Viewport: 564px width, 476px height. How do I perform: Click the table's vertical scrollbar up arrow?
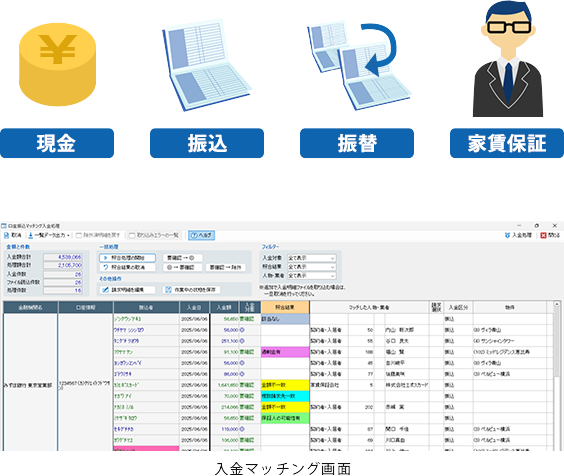pos(557,304)
